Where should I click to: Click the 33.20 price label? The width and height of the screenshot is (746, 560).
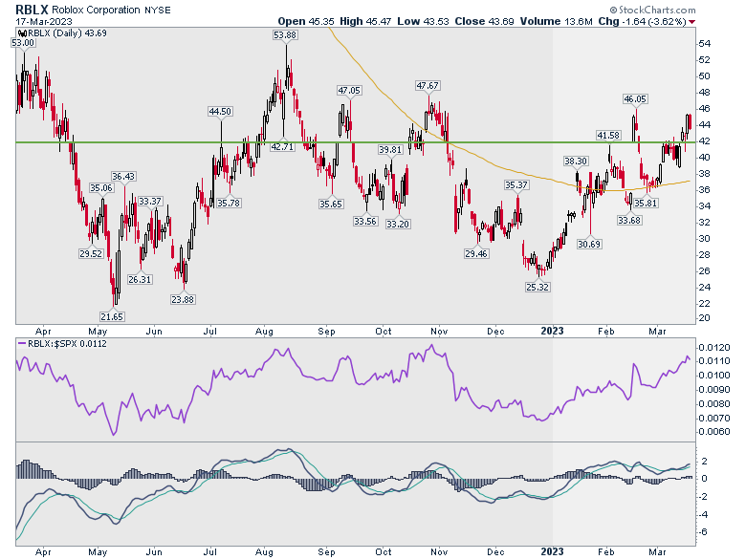398,224
